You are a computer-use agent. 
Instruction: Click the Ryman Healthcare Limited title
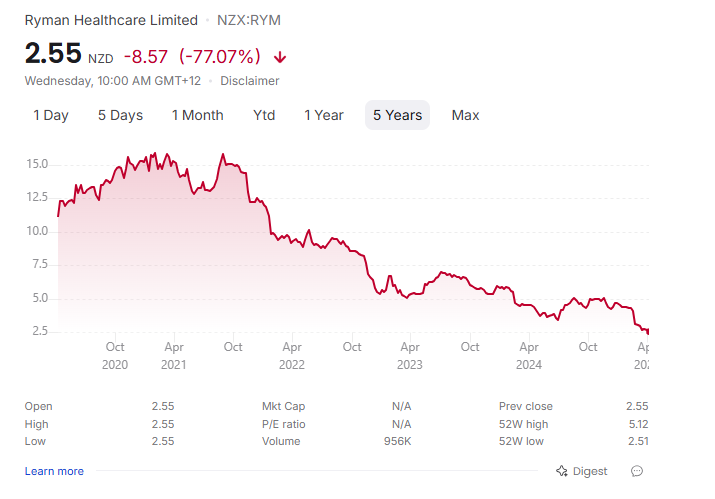pyautogui.click(x=111, y=20)
